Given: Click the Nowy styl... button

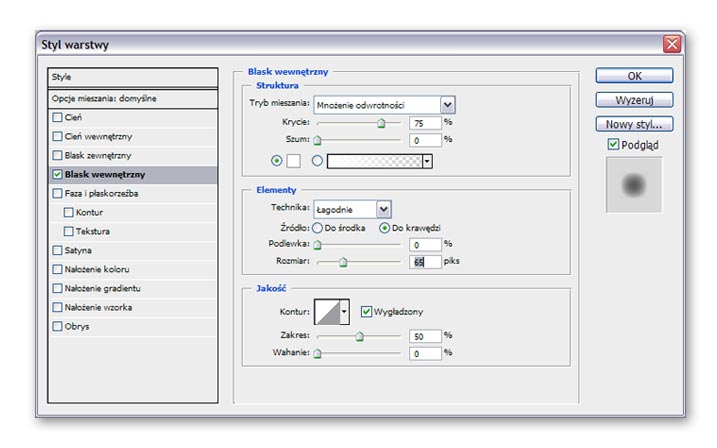Looking at the screenshot, I should click(634, 124).
